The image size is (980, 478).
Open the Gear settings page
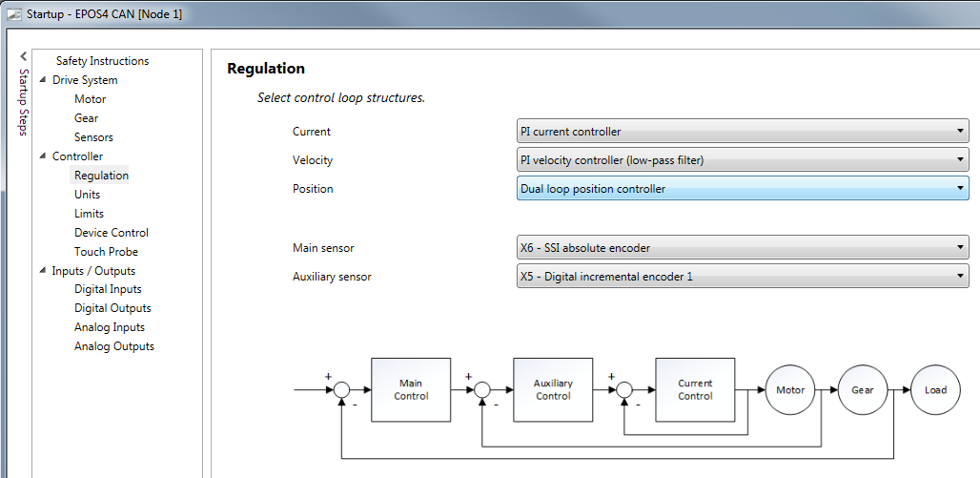(86, 118)
